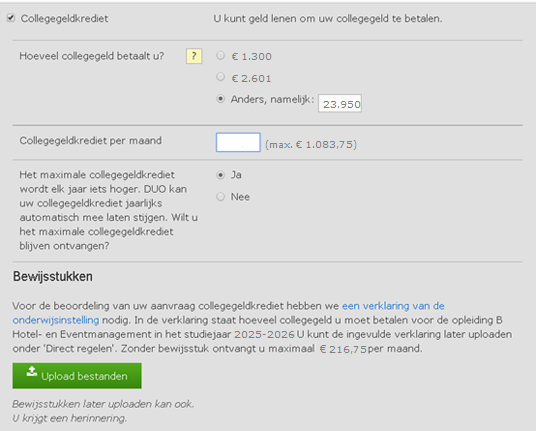Click the 'onderwijsinstelling' link text
This screenshot has height=431, width=536.
(x=56, y=320)
